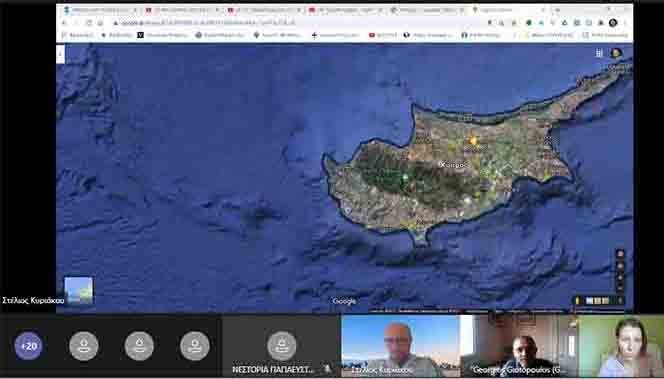664x379 pixels.
Task: Collapse the Google Maps side panel arrow
Action: click(60, 55)
